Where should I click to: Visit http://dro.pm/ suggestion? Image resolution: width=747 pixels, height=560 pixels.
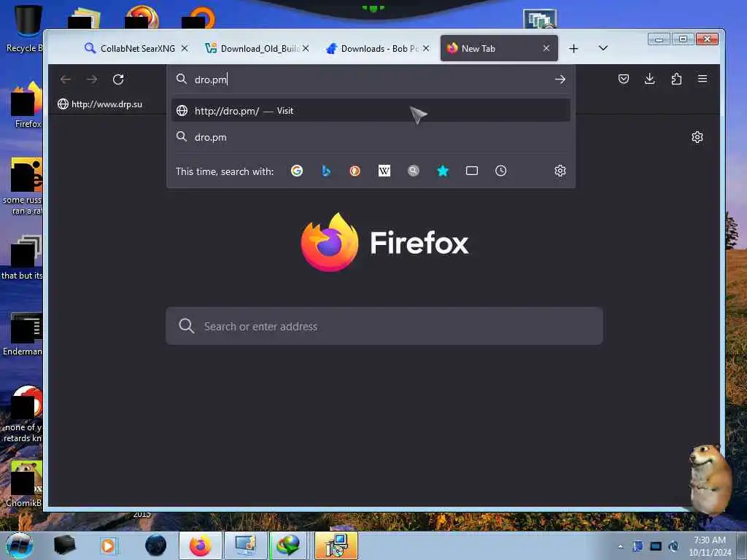(371, 111)
